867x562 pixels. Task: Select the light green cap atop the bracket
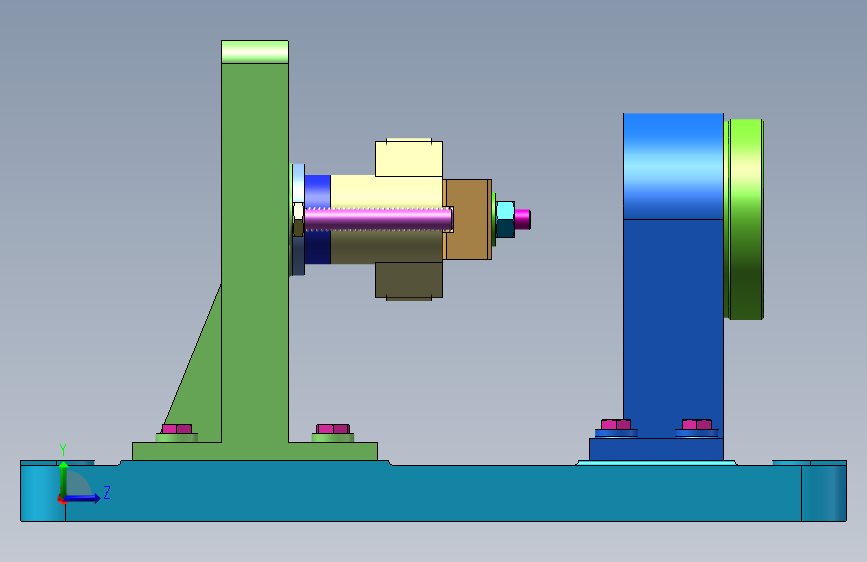(255, 52)
